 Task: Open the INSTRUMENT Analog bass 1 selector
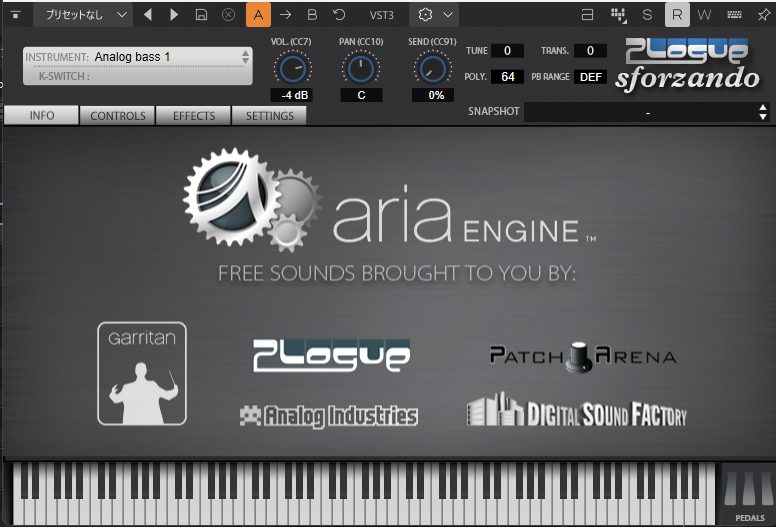point(138,57)
